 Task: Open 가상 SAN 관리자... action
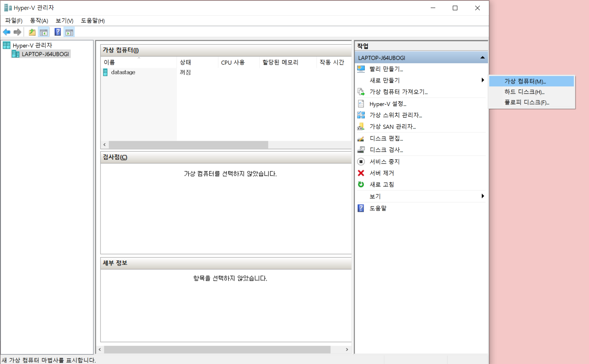[393, 126]
